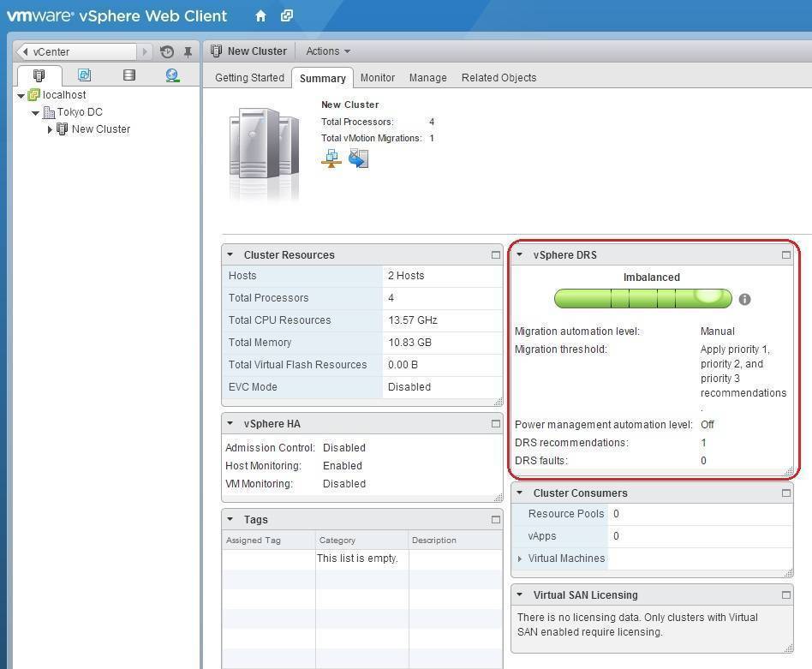This screenshot has height=669, width=812.
Task: Click the 'Imbalanced' DRS status text
Action: pyautogui.click(x=652, y=277)
